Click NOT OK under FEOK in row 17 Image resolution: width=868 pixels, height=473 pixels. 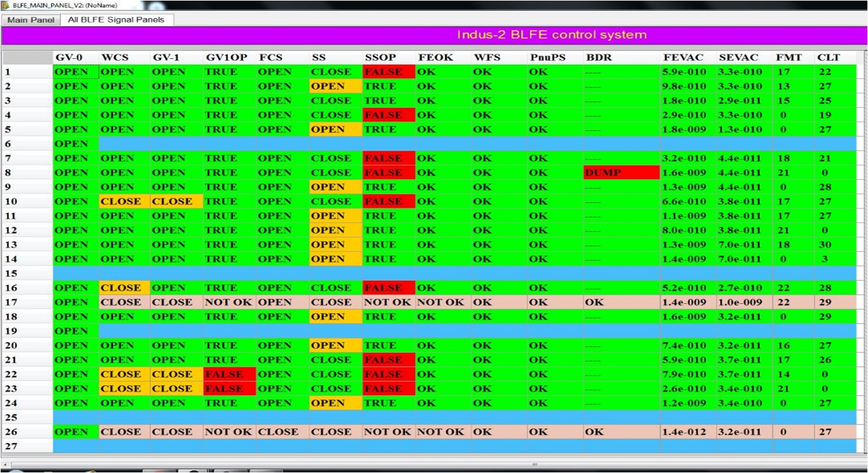(443, 302)
